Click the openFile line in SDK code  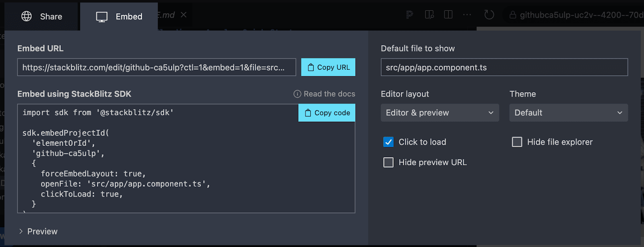(126, 184)
